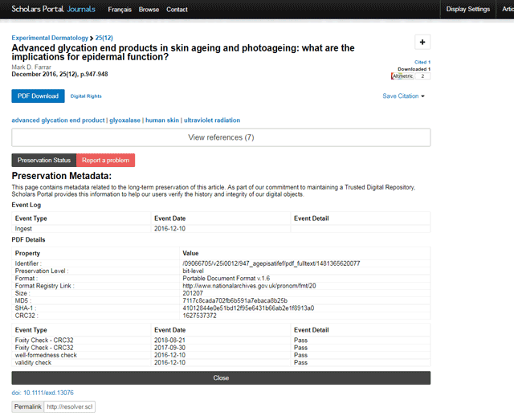Click the Altmetric badge
The width and height of the screenshot is (514, 420).
point(409,76)
